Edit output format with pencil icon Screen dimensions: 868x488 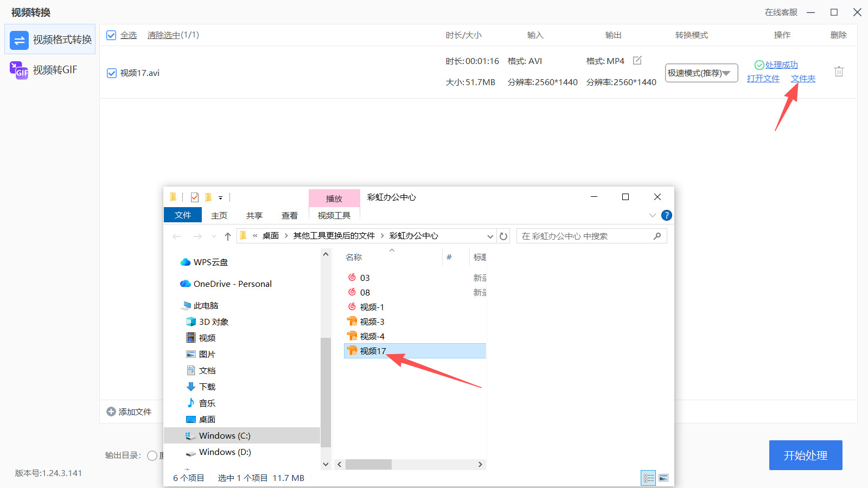coord(637,61)
